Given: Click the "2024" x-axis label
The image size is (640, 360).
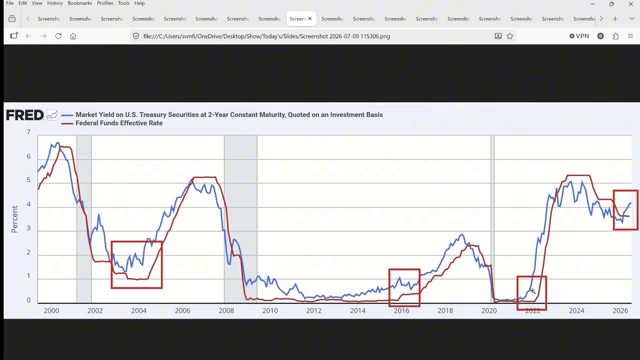Looking at the screenshot, I should (x=576, y=311).
